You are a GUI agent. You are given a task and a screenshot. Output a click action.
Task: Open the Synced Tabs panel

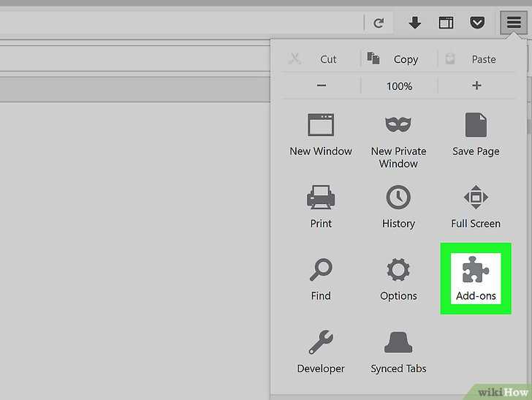pos(398,352)
